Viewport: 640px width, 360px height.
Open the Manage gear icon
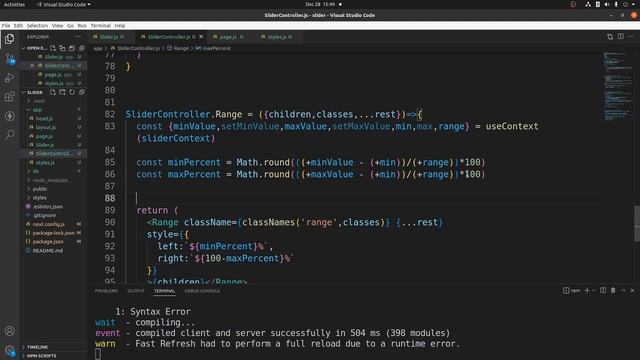pos(9,350)
